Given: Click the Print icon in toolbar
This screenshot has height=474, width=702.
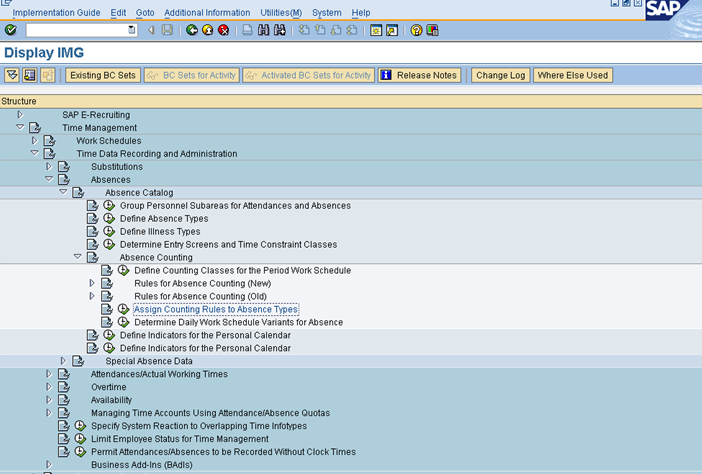Looking at the screenshot, I should (247, 30).
